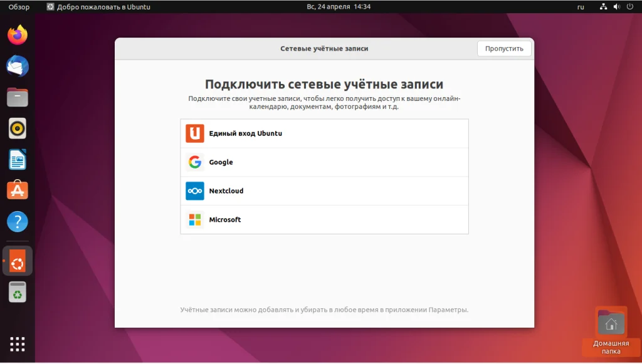Switch keyboard layout via the ru indicator
Image resolution: width=642 pixels, height=364 pixels.
click(x=580, y=6)
